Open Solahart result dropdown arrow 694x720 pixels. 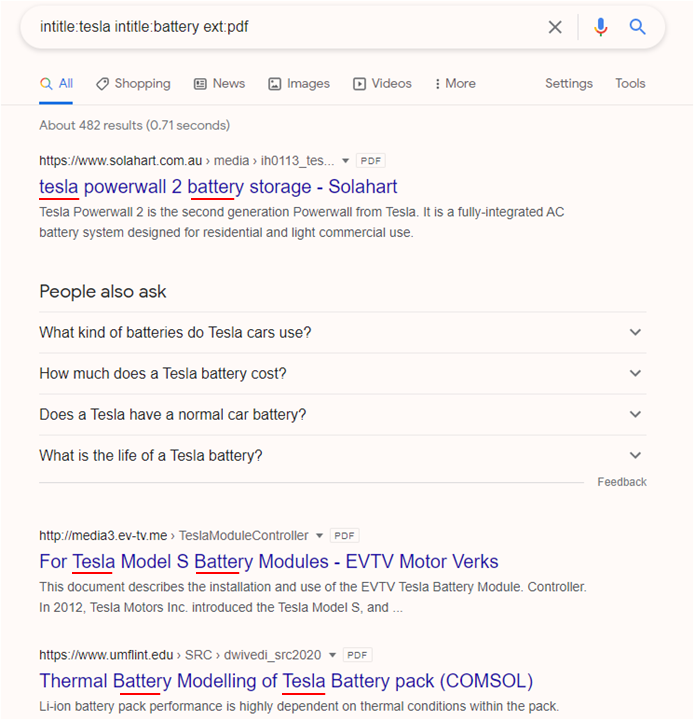[x=345, y=161]
